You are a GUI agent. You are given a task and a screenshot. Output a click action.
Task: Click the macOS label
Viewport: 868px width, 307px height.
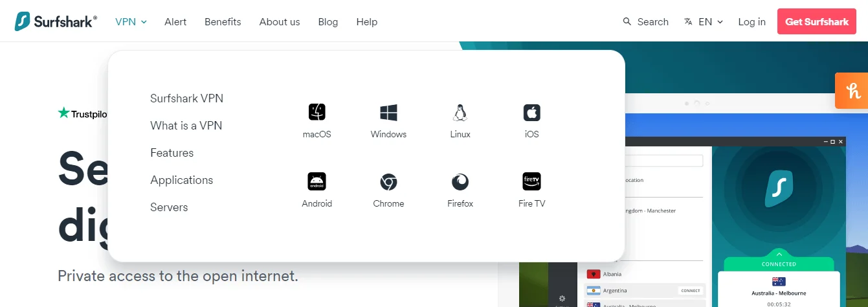tap(317, 135)
